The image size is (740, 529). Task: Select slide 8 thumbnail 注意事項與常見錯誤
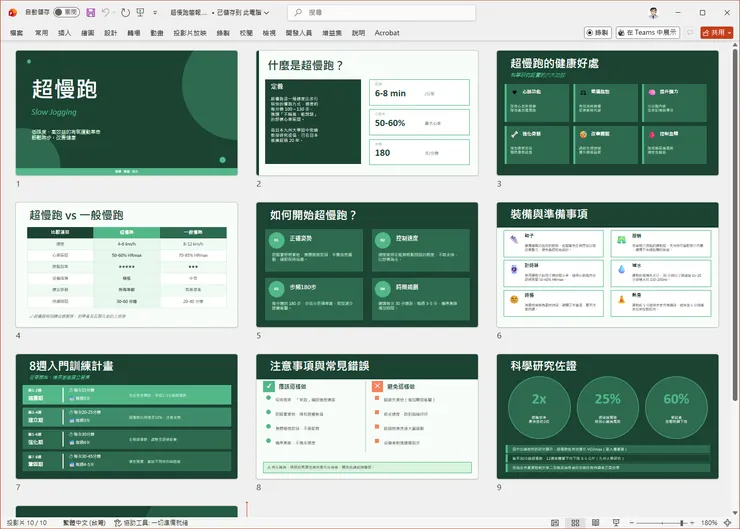click(x=367, y=417)
